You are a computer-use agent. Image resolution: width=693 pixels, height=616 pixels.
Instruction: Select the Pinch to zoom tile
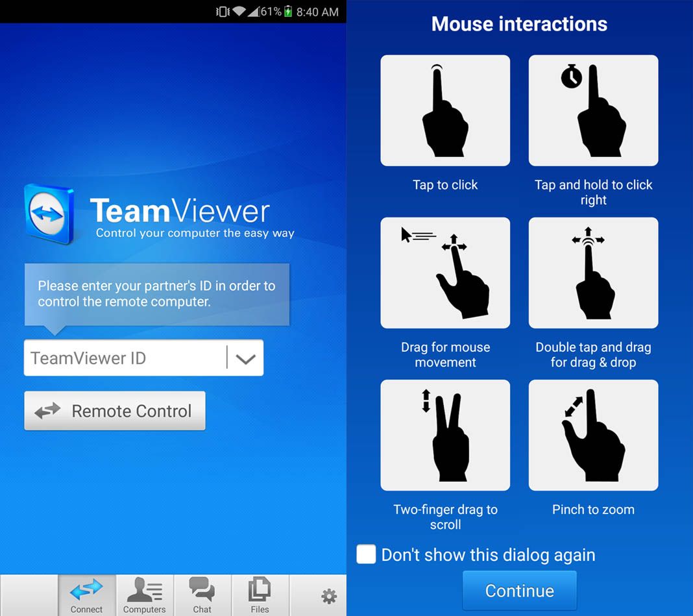[593, 435]
